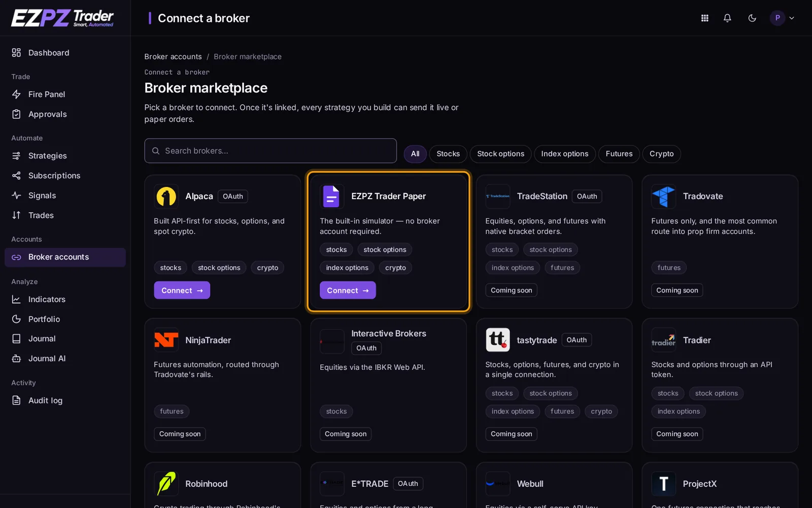812x508 pixels.
Task: Click the Alpaca broker logo
Action: (x=166, y=197)
